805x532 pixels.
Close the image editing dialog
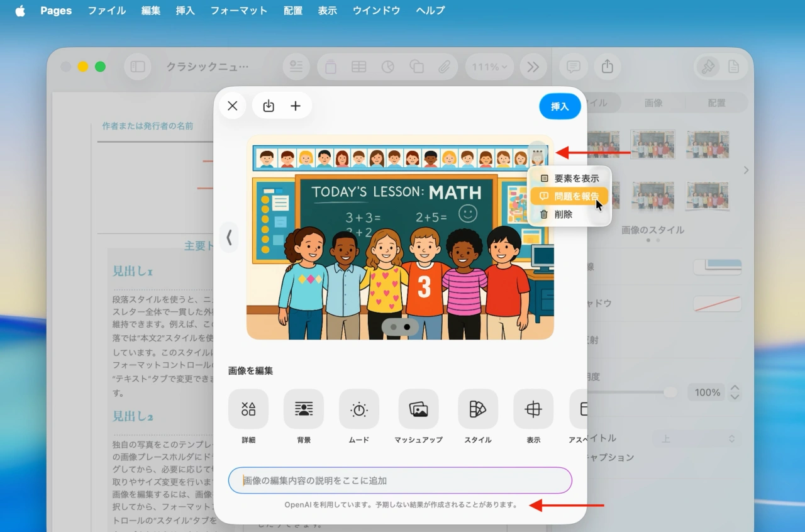(x=233, y=106)
